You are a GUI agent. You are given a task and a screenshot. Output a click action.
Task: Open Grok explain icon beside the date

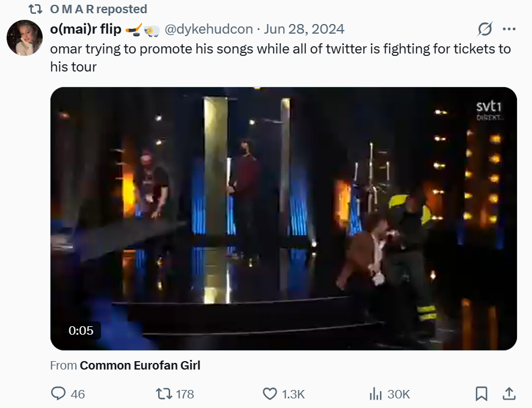[x=485, y=29]
